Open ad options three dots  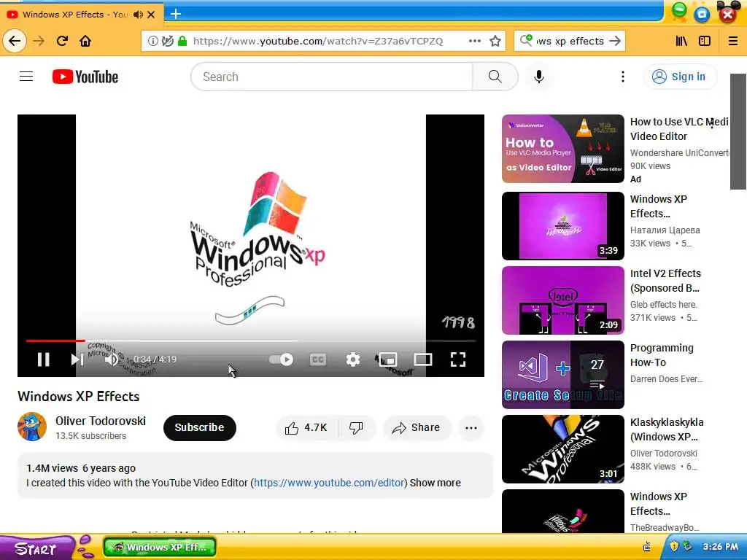[x=712, y=124]
